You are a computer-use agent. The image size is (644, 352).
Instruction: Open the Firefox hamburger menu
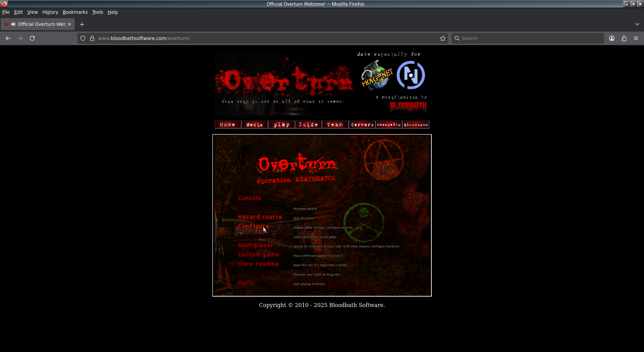636,38
